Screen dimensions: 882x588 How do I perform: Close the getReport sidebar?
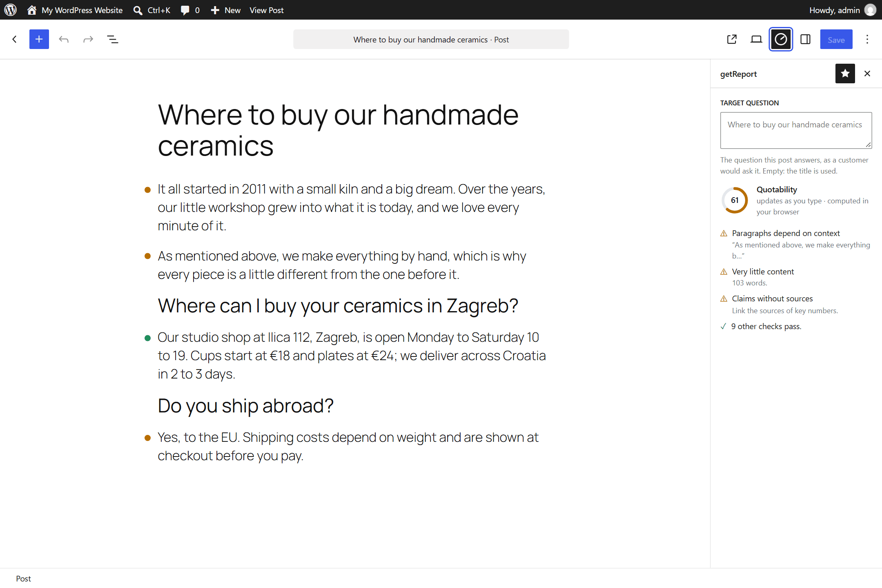point(867,73)
